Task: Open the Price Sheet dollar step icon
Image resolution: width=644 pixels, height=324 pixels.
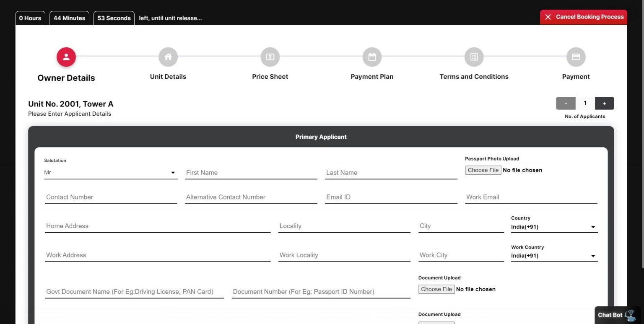Action: [270, 57]
